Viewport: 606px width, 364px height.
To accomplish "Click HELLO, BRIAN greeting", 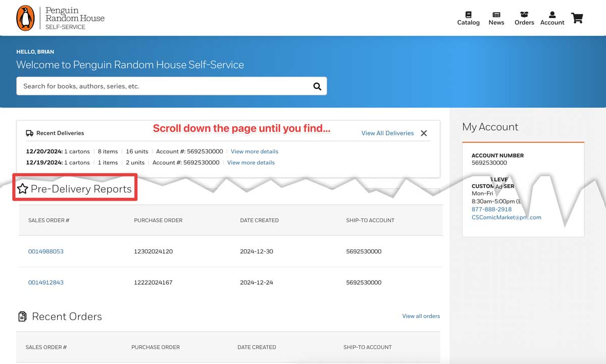I will point(35,51).
